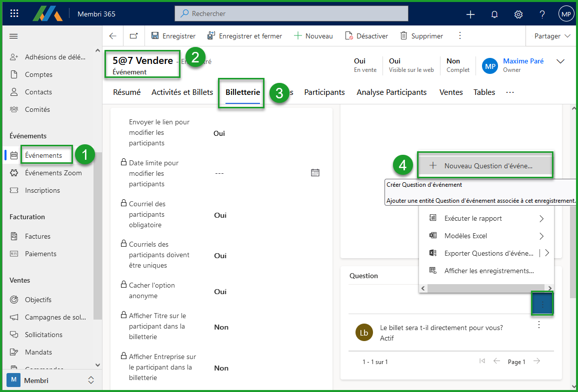Click the Enregistrer et fermer button
The image size is (578, 392).
[x=244, y=36]
